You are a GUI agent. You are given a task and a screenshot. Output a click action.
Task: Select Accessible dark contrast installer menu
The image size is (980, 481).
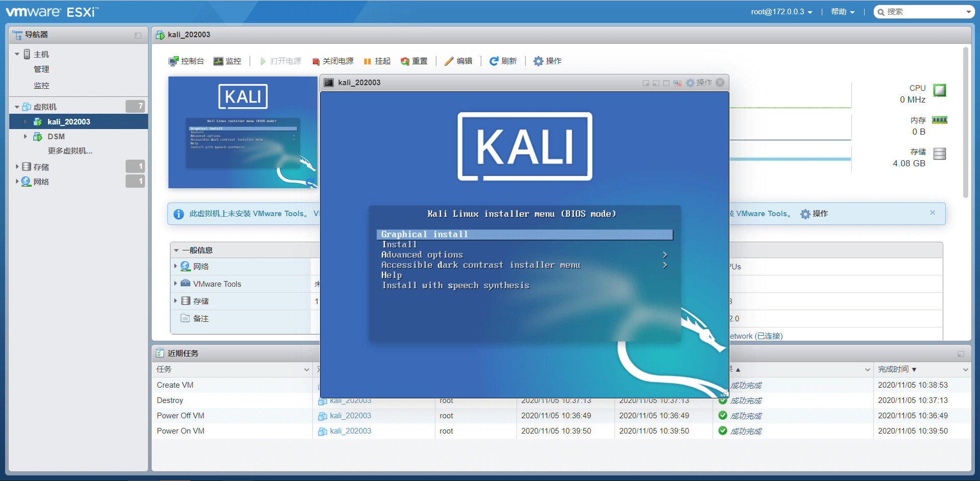[x=481, y=265]
